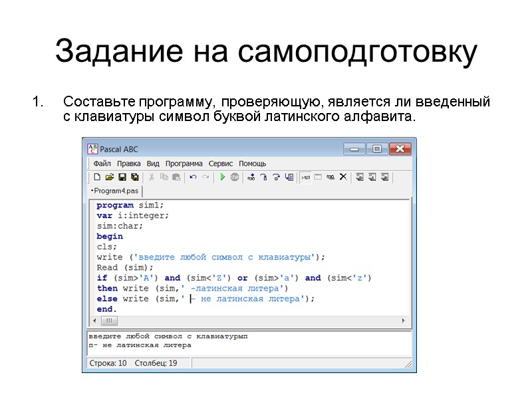Click the Cut scissors icon

pyautogui.click(x=152, y=177)
